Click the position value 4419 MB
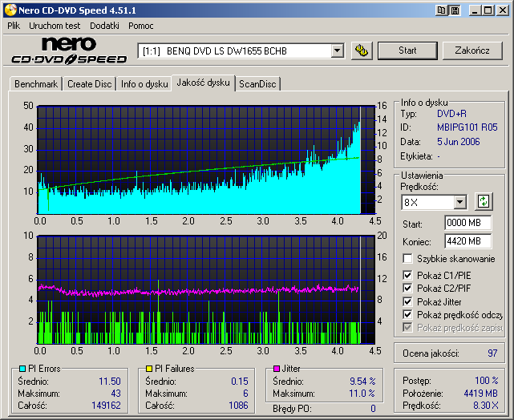 point(481,393)
